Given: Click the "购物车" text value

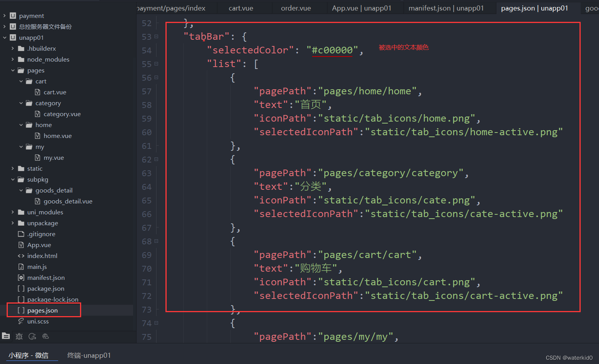Looking at the screenshot, I should pyautogui.click(x=316, y=269).
